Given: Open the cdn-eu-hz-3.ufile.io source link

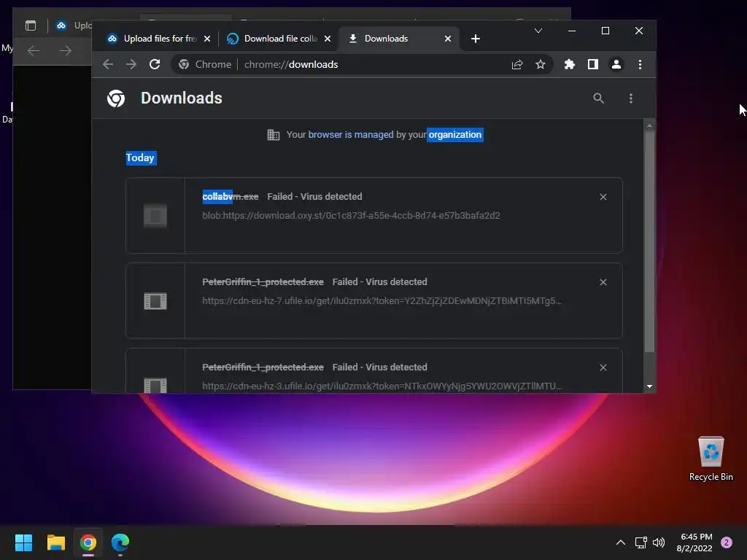Looking at the screenshot, I should (382, 386).
